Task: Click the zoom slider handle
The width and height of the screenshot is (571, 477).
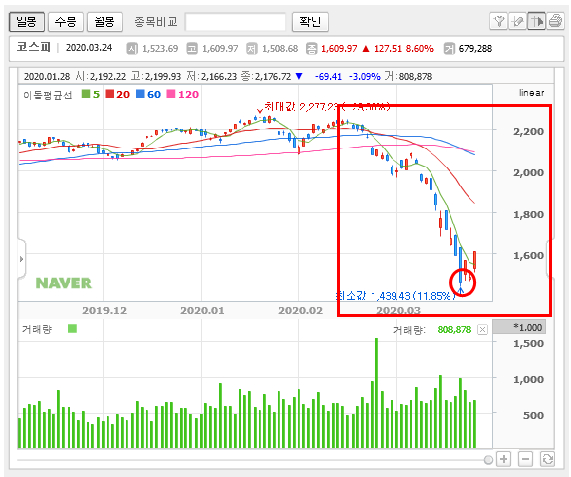Action: coord(488,460)
